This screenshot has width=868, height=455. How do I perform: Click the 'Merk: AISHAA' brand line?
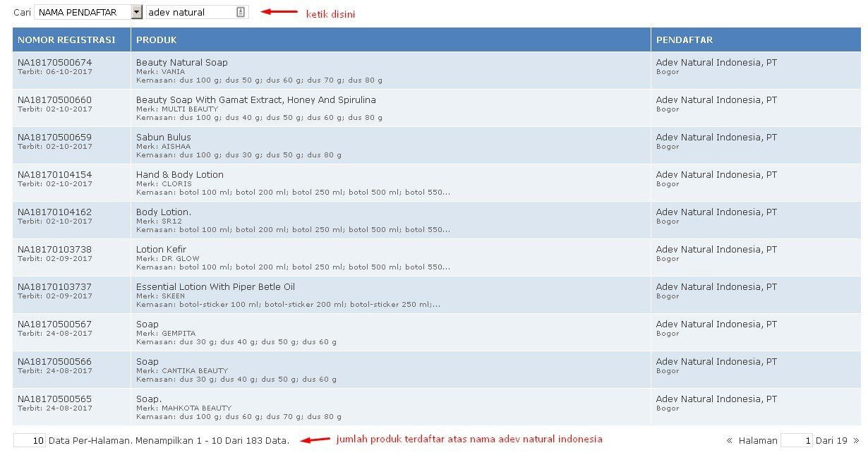pyautogui.click(x=164, y=147)
